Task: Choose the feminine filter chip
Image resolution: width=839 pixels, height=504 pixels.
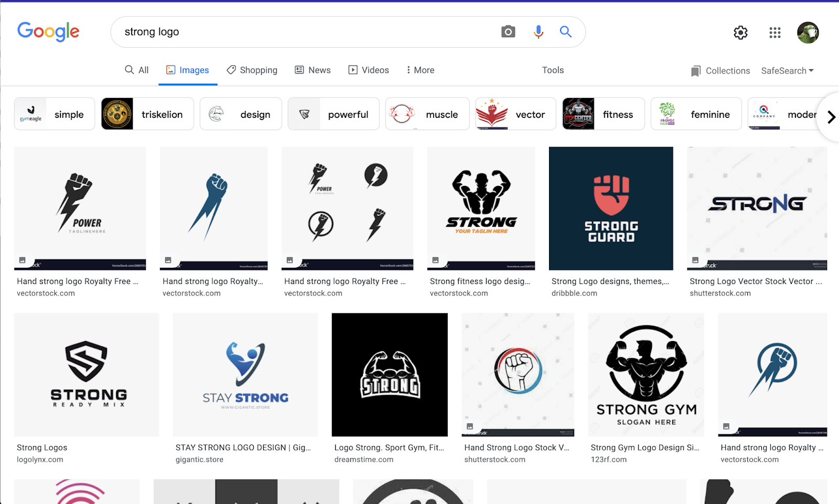Action: point(696,114)
